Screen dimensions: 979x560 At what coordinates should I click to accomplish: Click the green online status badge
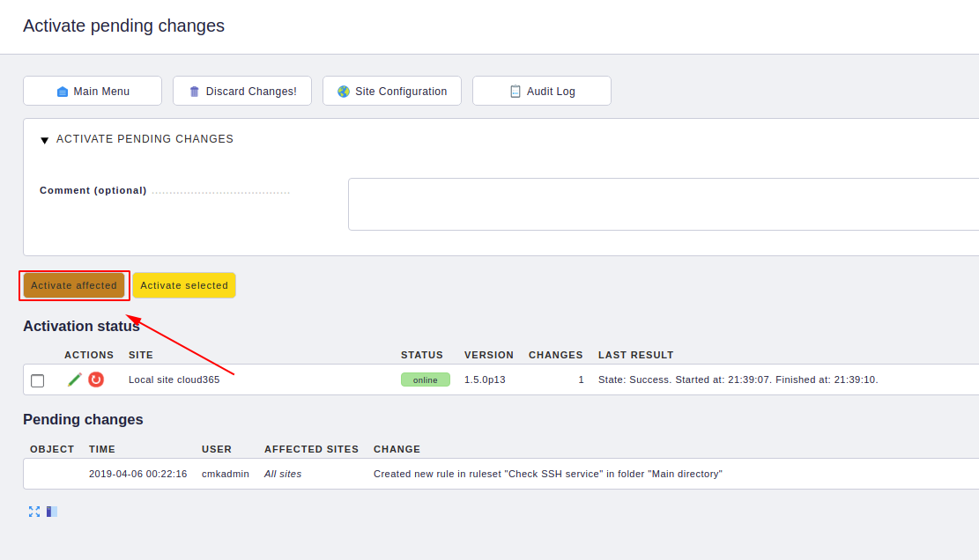click(426, 379)
